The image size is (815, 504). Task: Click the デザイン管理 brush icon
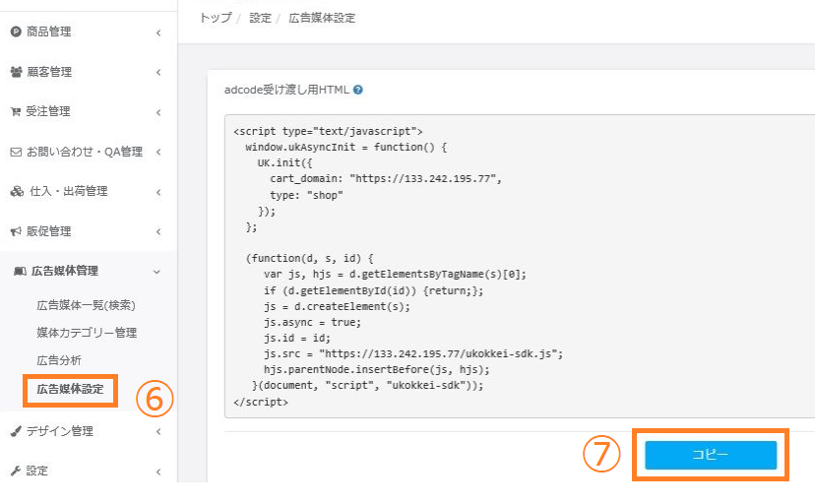(x=16, y=431)
